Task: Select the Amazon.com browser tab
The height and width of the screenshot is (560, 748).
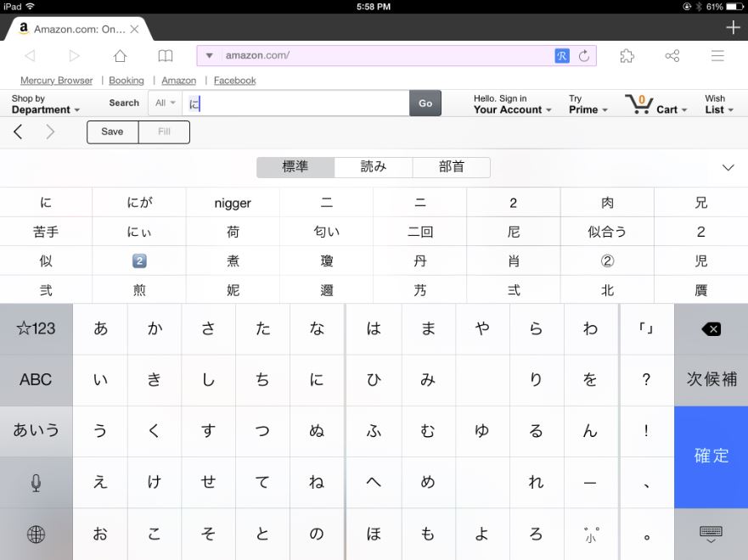Action: point(79,29)
